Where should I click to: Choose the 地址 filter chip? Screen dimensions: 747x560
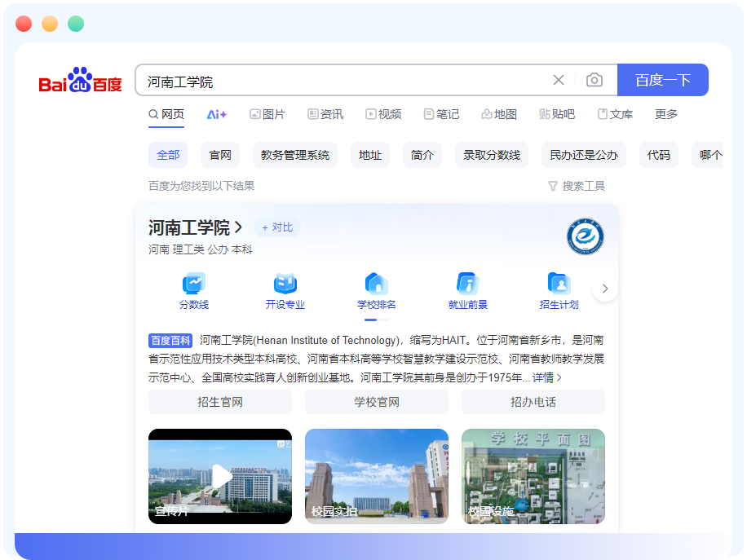(370, 155)
